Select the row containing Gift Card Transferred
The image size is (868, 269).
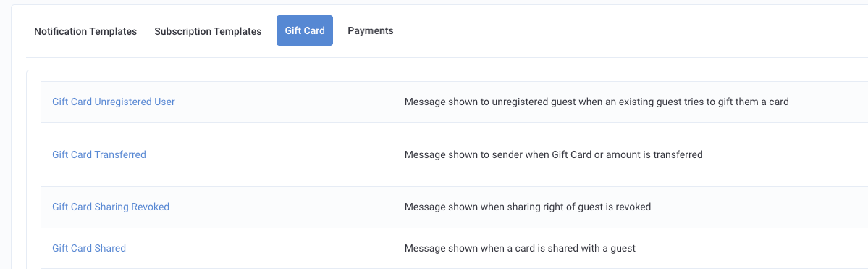tap(455, 154)
